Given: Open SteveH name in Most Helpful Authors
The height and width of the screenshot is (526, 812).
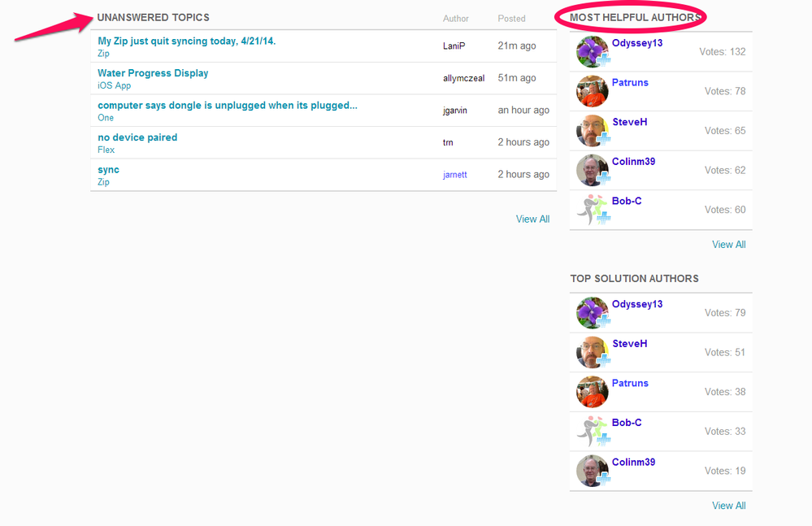Looking at the screenshot, I should tap(630, 122).
